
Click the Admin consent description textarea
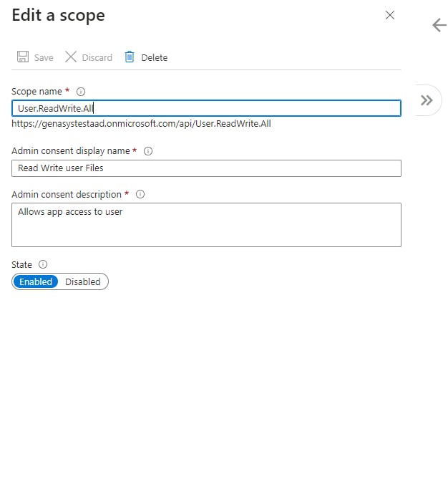[x=206, y=225]
